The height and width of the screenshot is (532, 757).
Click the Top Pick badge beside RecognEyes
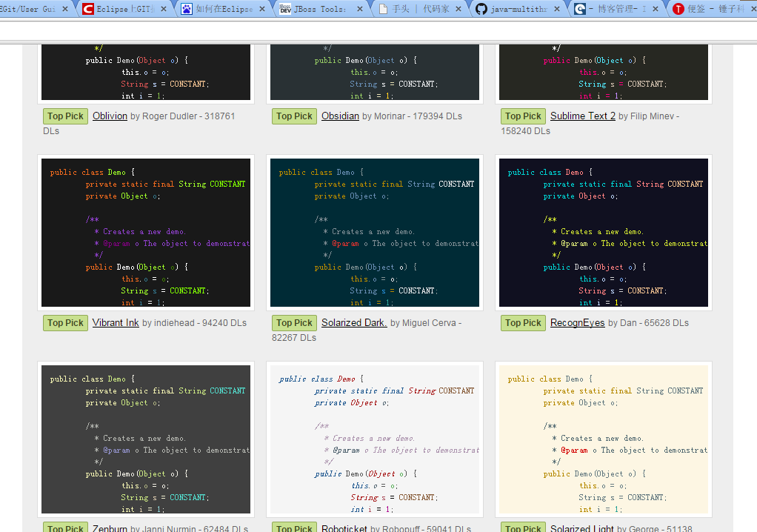pos(523,323)
